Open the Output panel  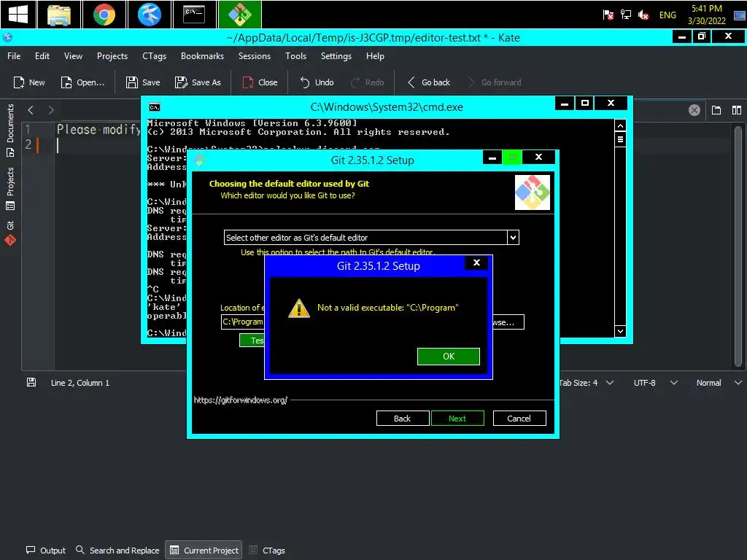[46, 550]
